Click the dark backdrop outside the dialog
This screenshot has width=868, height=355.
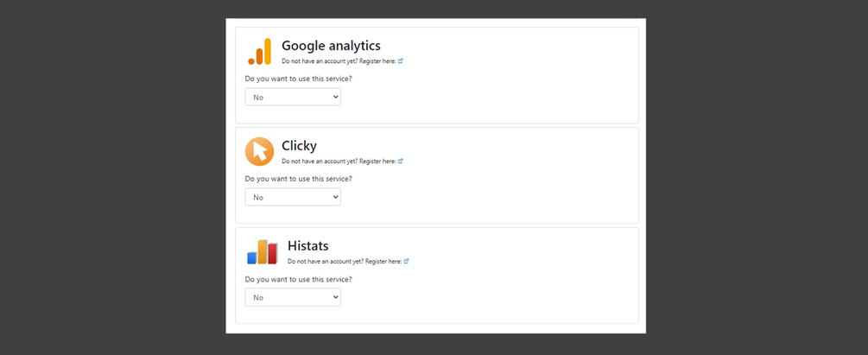pos(104,173)
